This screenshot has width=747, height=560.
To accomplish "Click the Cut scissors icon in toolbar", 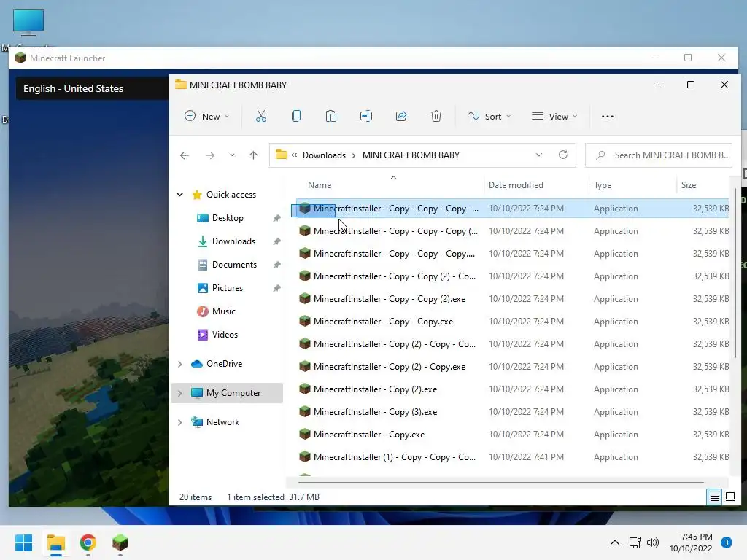I will (x=260, y=116).
